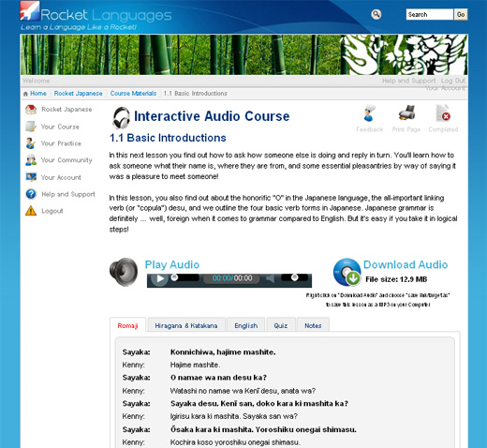This screenshot has width=487, height=448.
Task: Click the Your Practice person icon
Action: click(31, 143)
